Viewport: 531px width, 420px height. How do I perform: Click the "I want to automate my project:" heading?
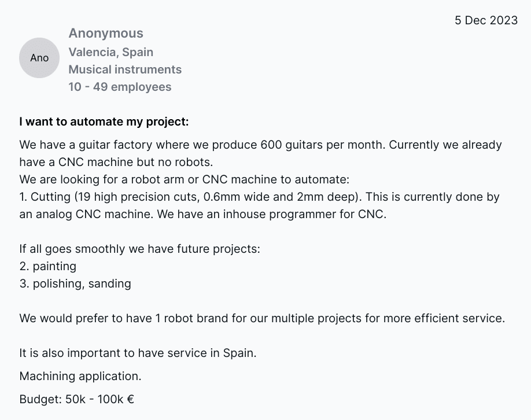[104, 122]
